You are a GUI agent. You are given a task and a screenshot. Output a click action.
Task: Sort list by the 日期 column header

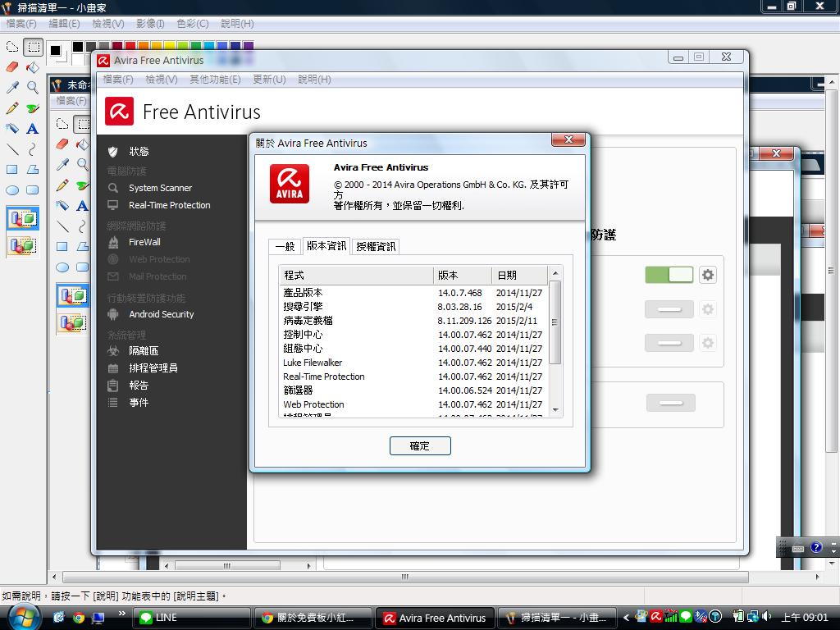pyautogui.click(x=519, y=276)
